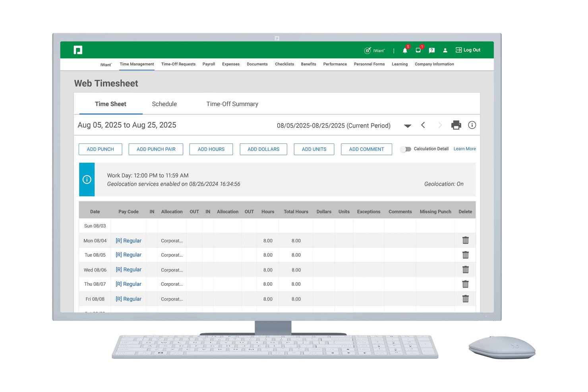The height and width of the screenshot is (392, 588).
Task: Open the Payroll menu
Action: [x=209, y=64]
